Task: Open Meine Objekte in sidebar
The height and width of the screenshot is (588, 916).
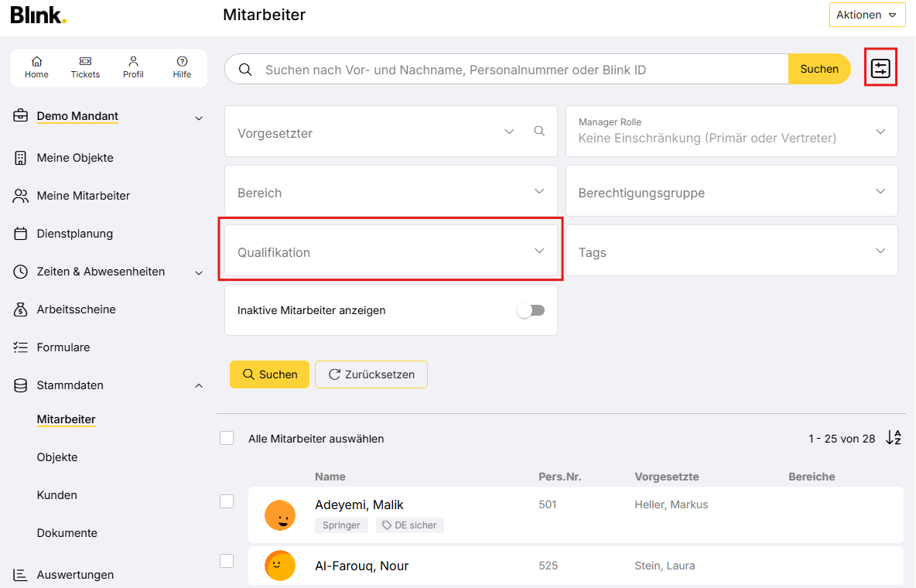Action: click(x=75, y=158)
